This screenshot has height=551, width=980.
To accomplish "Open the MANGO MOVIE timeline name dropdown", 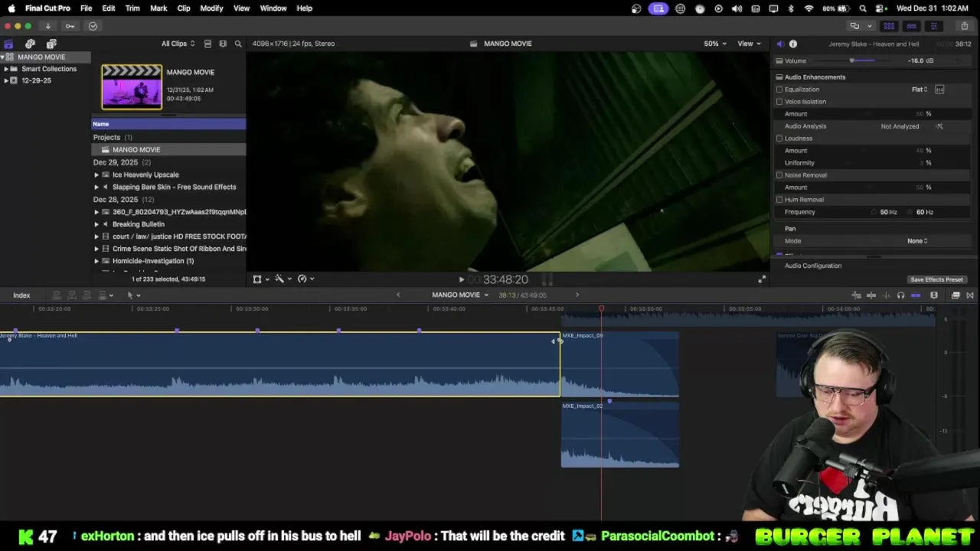I will point(459,295).
